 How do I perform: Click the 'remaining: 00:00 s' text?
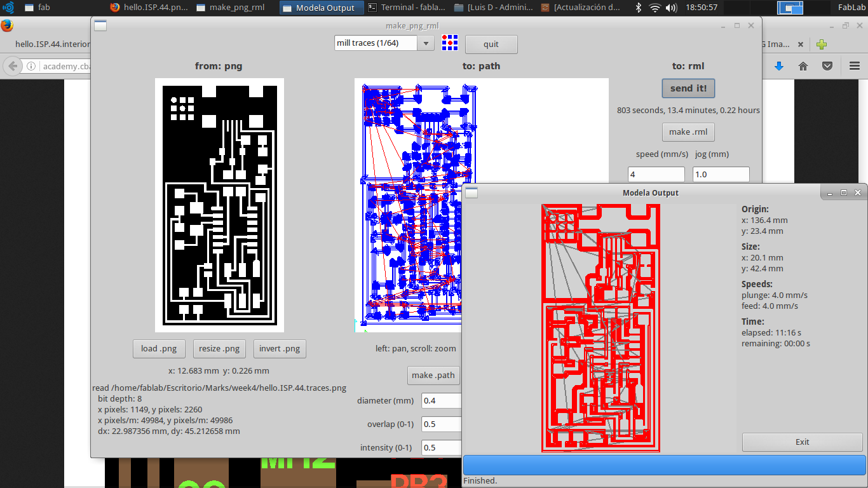point(775,344)
